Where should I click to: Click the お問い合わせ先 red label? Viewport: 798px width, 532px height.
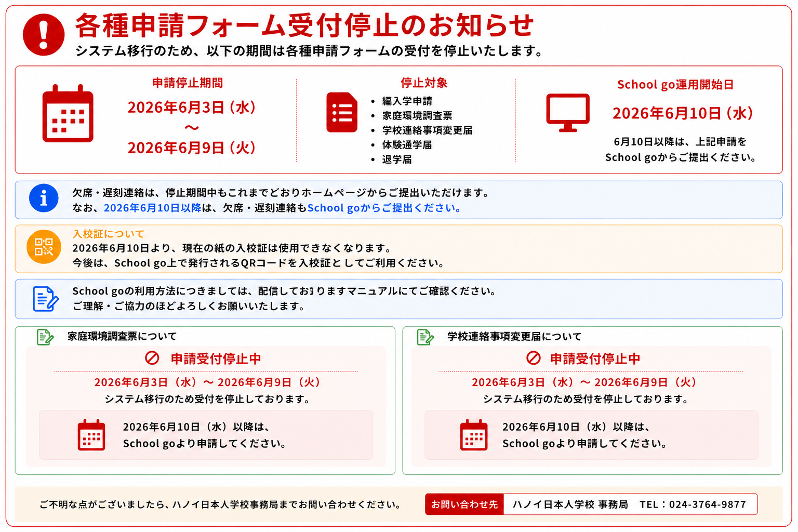point(464,504)
